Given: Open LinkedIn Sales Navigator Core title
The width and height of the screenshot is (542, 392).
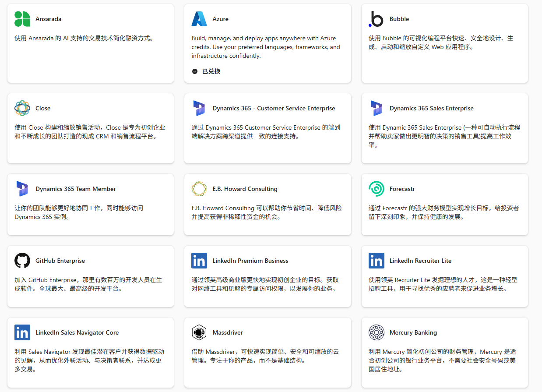Looking at the screenshot, I should (77, 332).
